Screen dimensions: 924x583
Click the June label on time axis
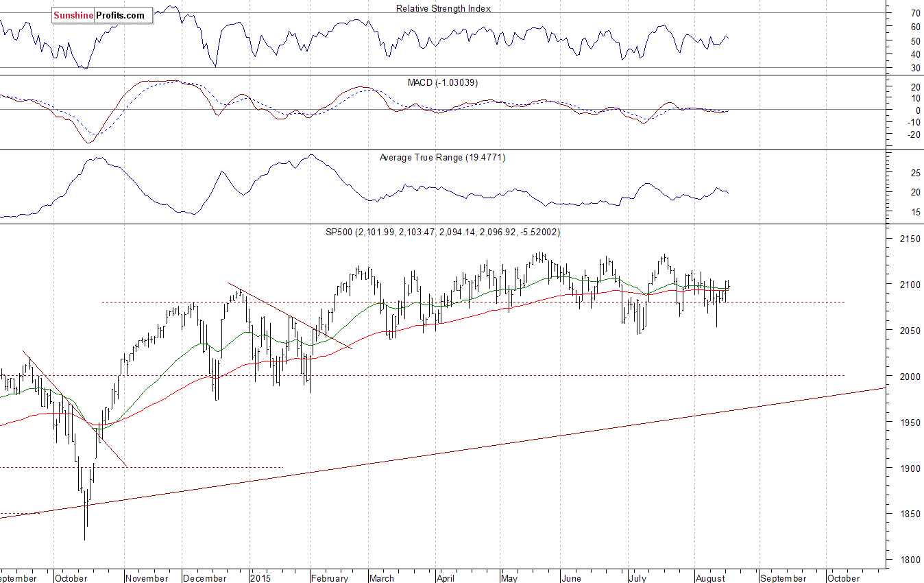pos(570,578)
